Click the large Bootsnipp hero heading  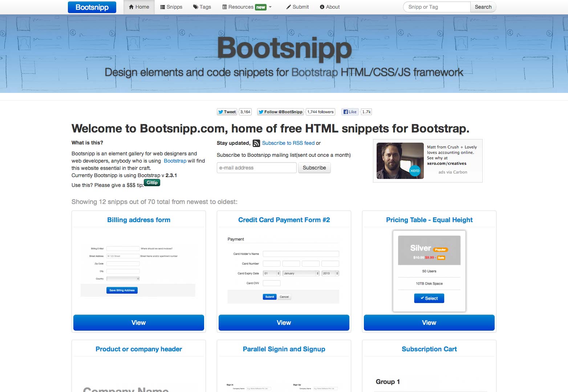point(284,49)
